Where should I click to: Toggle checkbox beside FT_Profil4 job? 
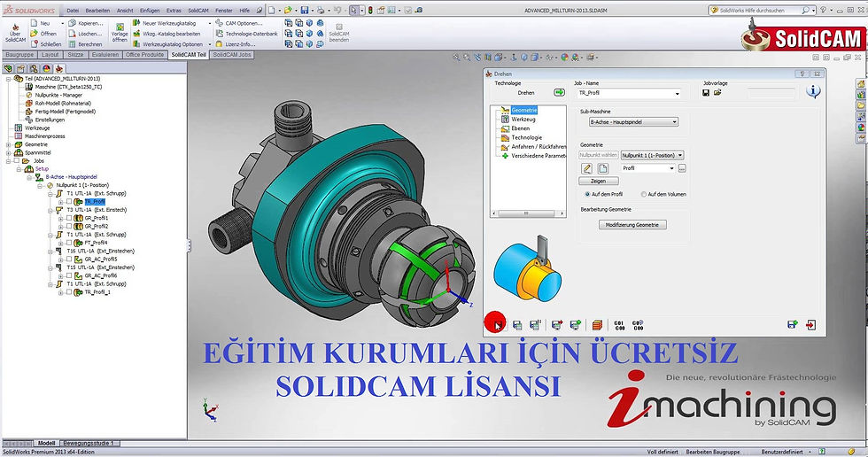coord(69,243)
